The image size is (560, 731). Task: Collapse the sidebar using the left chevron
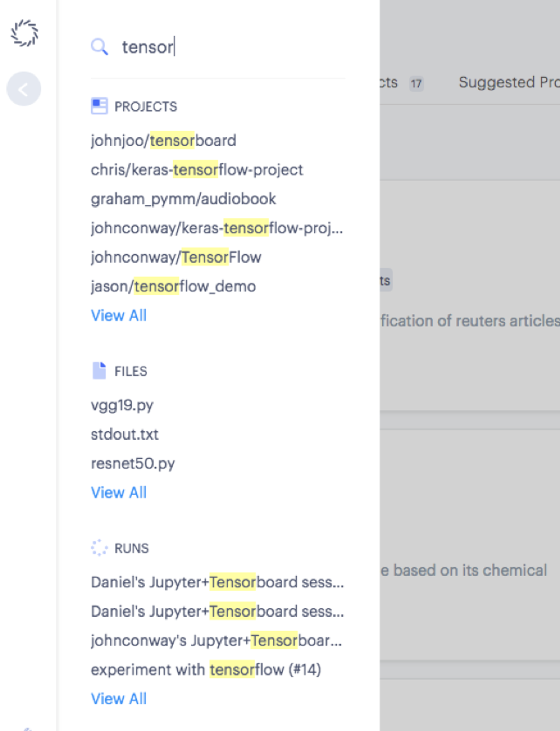click(24, 88)
